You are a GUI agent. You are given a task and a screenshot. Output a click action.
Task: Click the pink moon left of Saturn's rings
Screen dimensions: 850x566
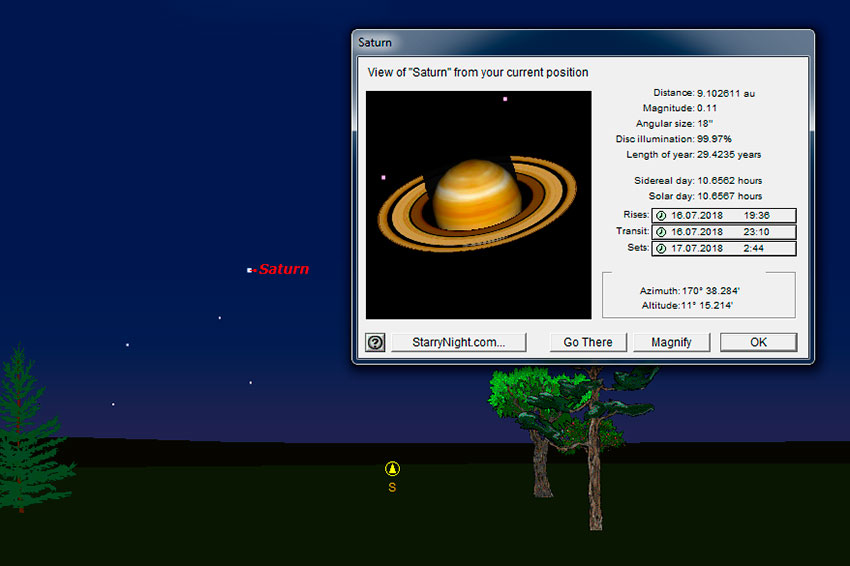(x=383, y=178)
